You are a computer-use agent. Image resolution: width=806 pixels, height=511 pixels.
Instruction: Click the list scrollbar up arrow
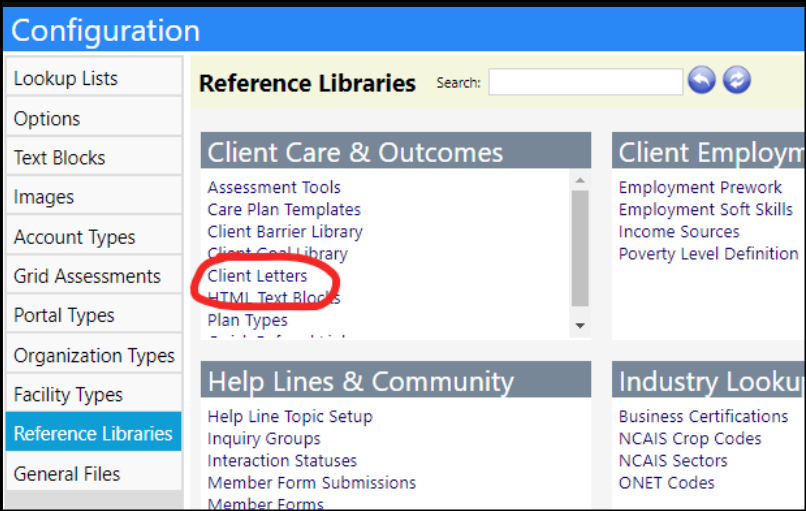(580, 180)
